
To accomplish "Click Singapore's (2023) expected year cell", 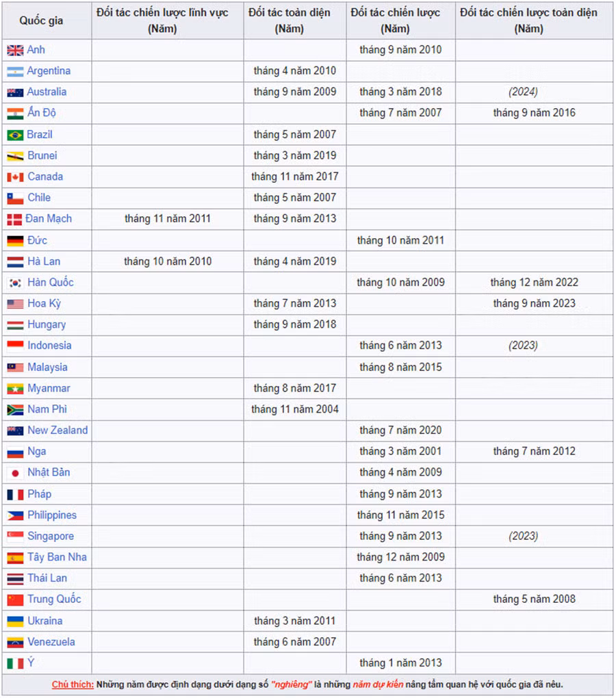I will [x=523, y=537].
